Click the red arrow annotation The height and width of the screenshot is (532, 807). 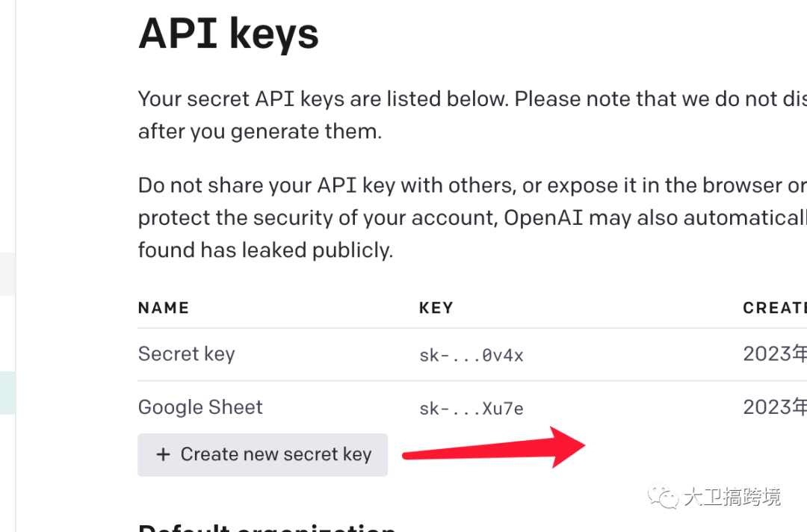(x=495, y=448)
